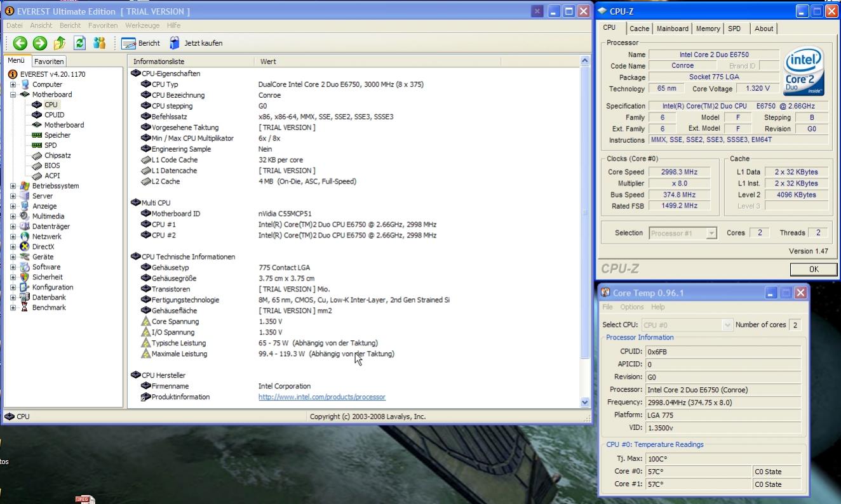Open the Favoriten menu
The image size is (841, 504).
[103, 25]
